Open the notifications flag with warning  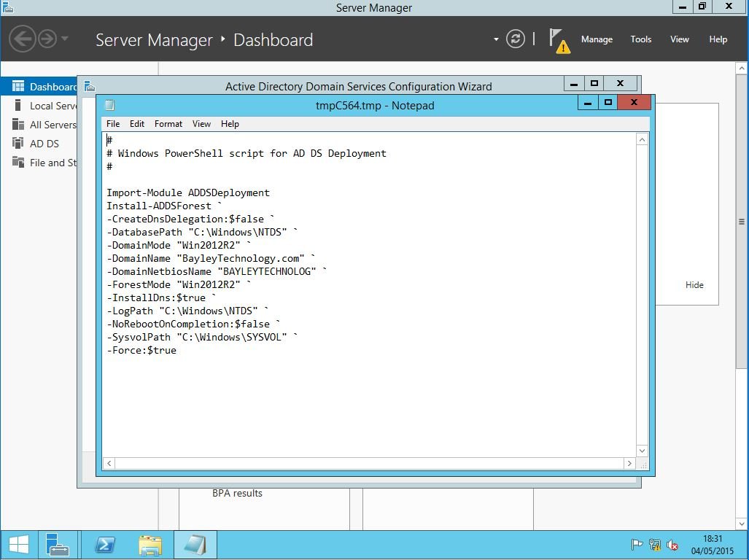558,40
